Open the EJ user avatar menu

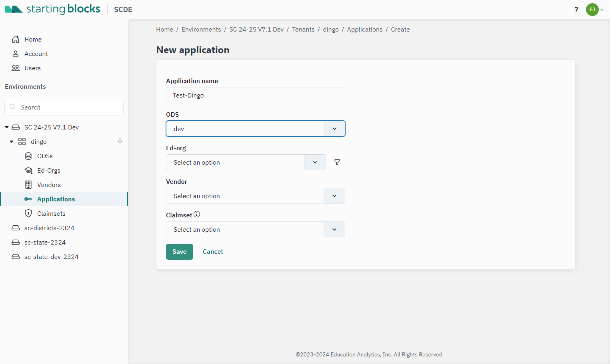(592, 10)
